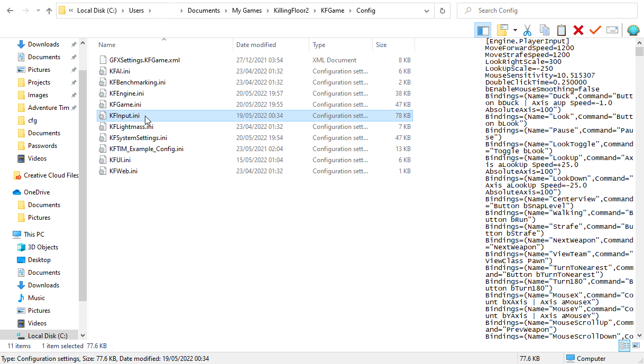644x364 pixels.
Task: Select the KFAI.ini file icon
Action: point(103,71)
